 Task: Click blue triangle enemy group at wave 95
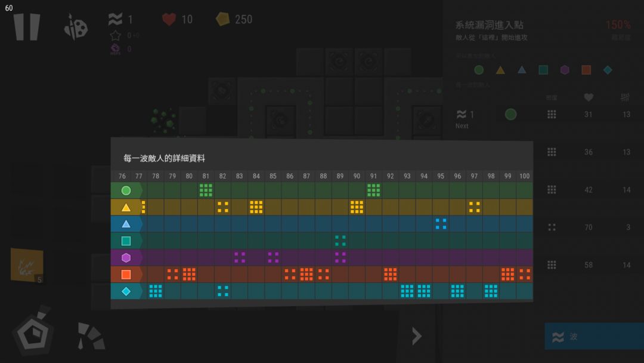click(x=441, y=224)
